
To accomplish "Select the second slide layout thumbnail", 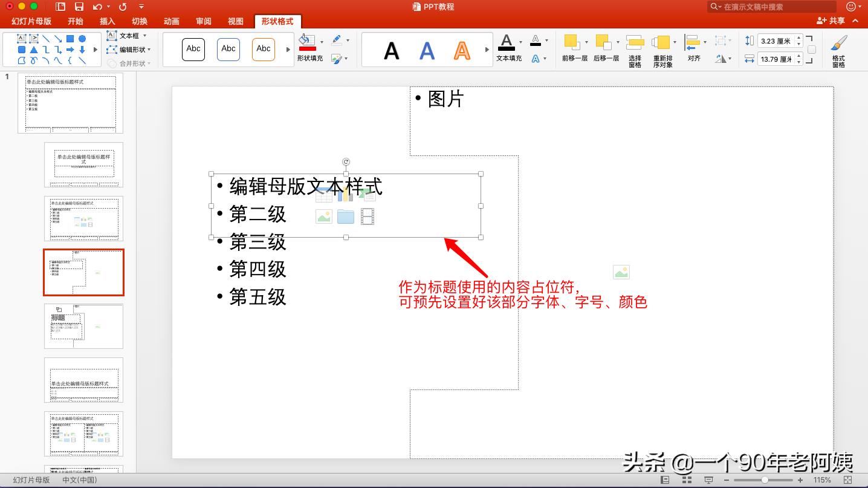I will click(83, 164).
